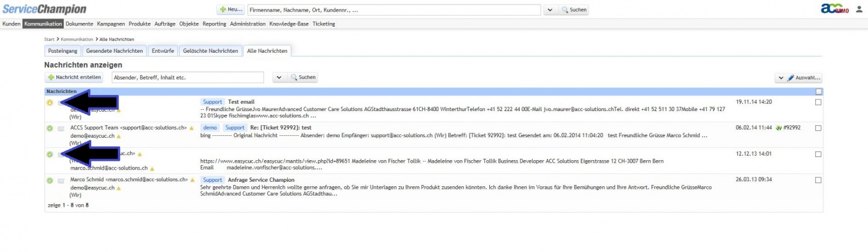Click the Start breadcrumb link
This screenshot has height=252, width=868.
(x=50, y=39)
